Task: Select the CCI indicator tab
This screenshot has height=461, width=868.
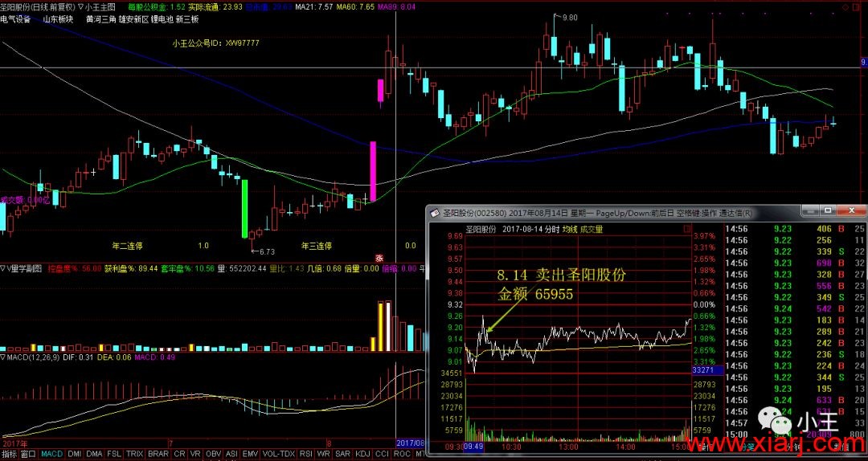Action: click(382, 454)
